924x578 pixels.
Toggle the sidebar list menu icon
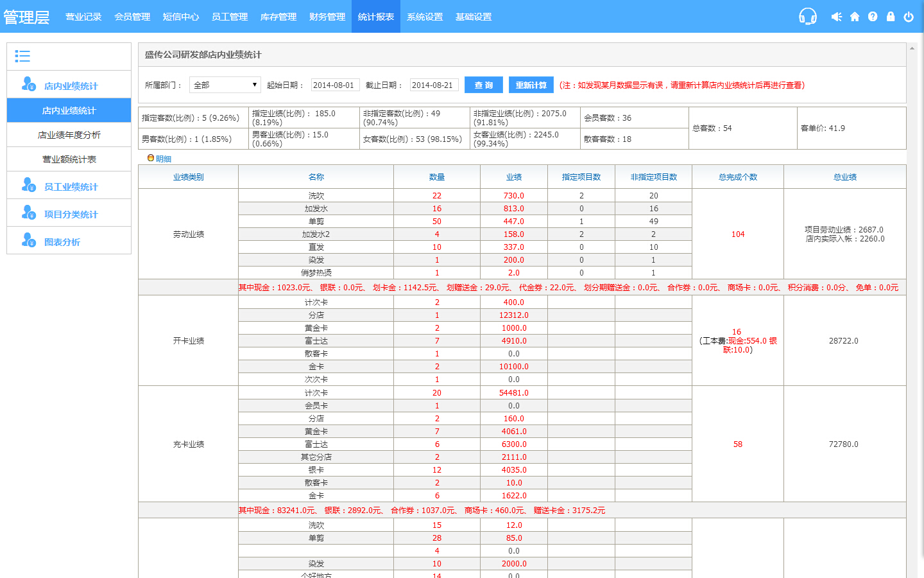[x=22, y=57]
